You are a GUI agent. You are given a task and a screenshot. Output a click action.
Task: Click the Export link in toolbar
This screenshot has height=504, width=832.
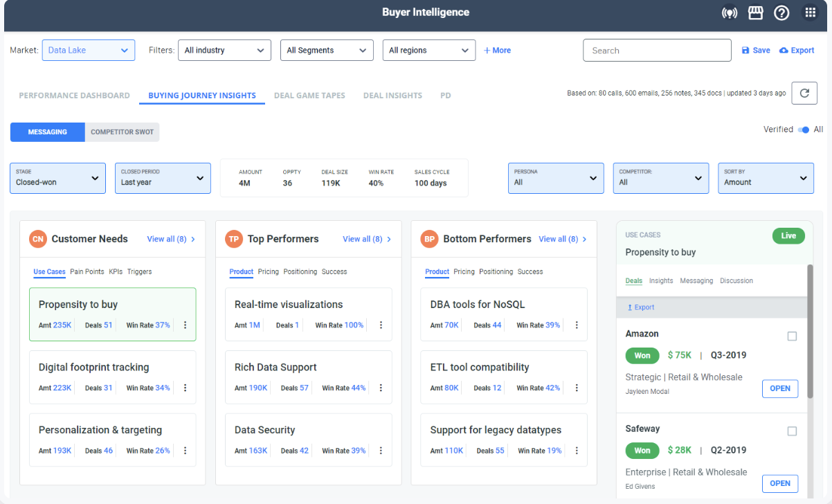click(797, 51)
